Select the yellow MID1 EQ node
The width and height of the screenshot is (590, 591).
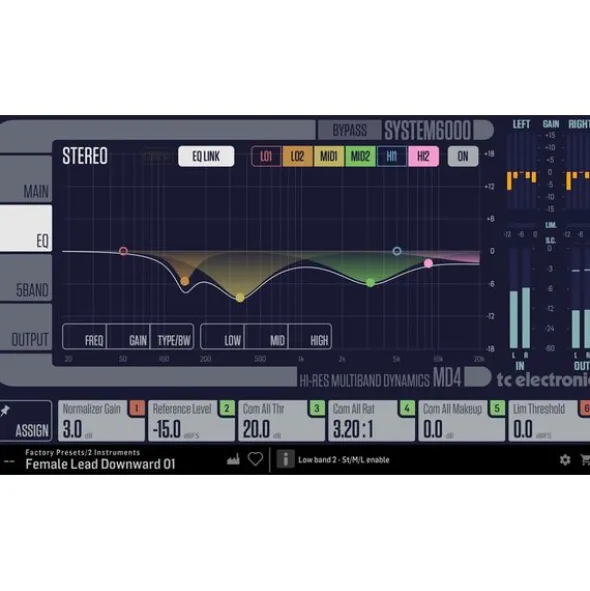pyautogui.click(x=240, y=298)
